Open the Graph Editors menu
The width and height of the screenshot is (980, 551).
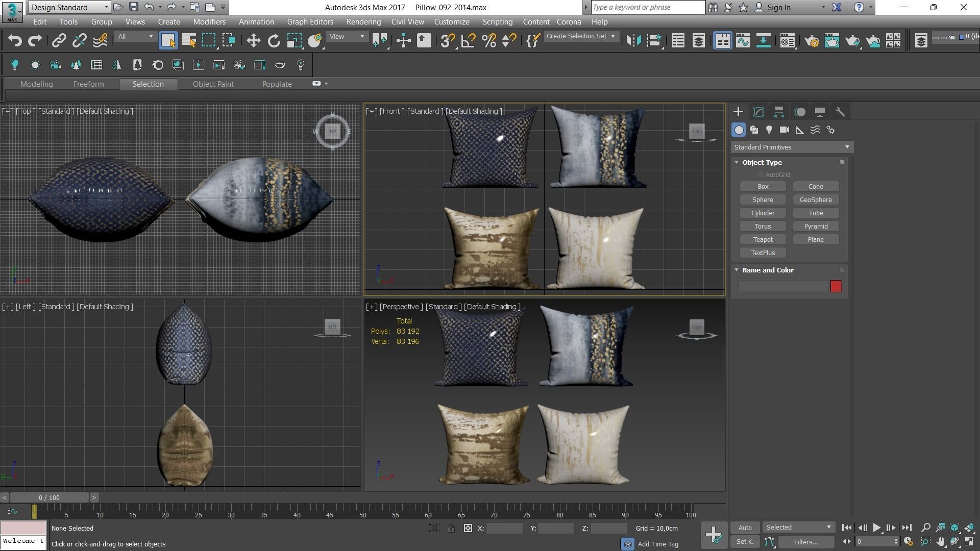(310, 22)
